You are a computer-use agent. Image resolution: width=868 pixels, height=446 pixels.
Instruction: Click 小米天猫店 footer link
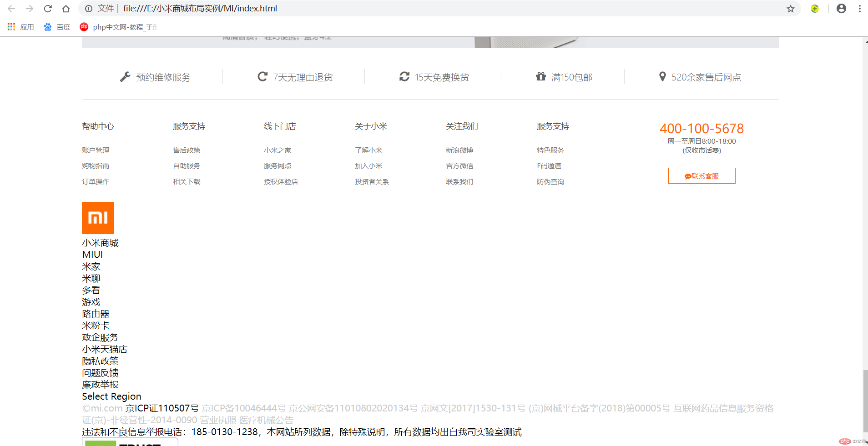105,349
